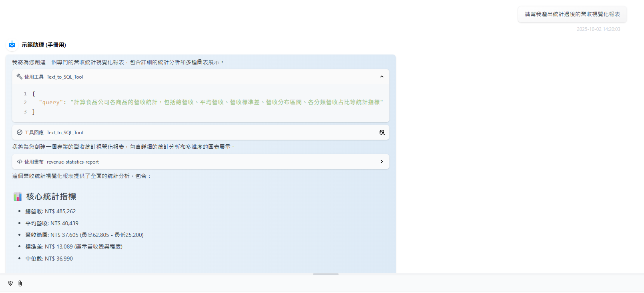
Task: Click the 總營收 NT$ 485,262 bullet item
Action: coord(50,211)
